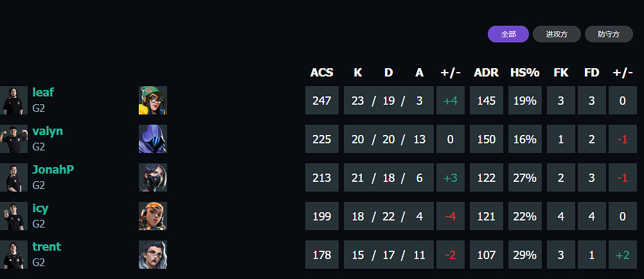Open valyn's player photo
The width and height of the screenshot is (644, 279).
(13, 139)
